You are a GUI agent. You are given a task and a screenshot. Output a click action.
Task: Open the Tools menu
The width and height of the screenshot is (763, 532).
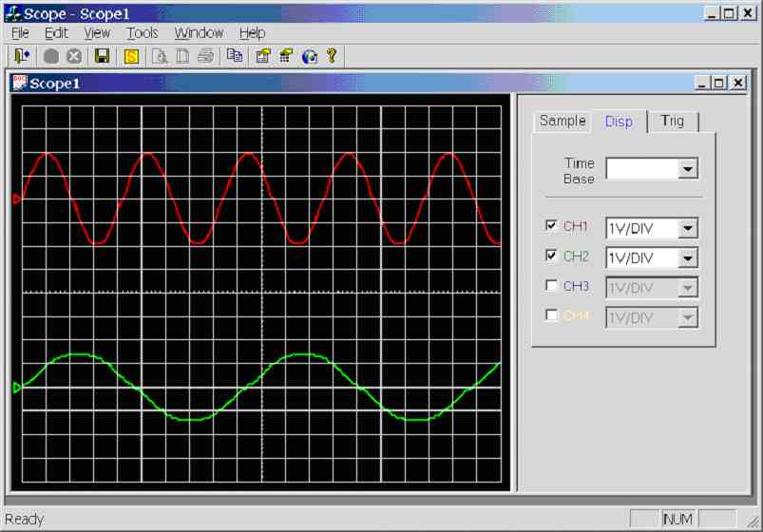(143, 32)
